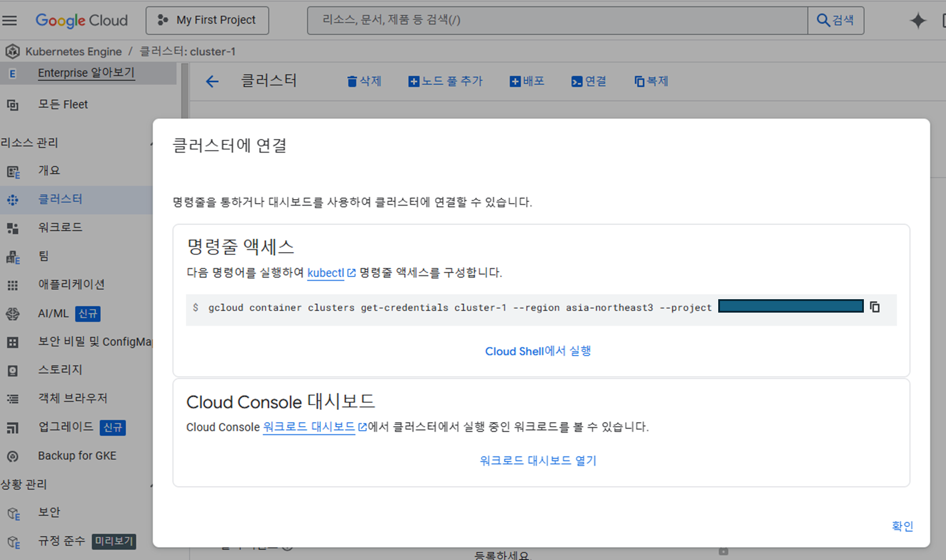Image resolution: width=946 pixels, height=560 pixels.
Task: Open Backup for GKE
Action: coord(77,456)
